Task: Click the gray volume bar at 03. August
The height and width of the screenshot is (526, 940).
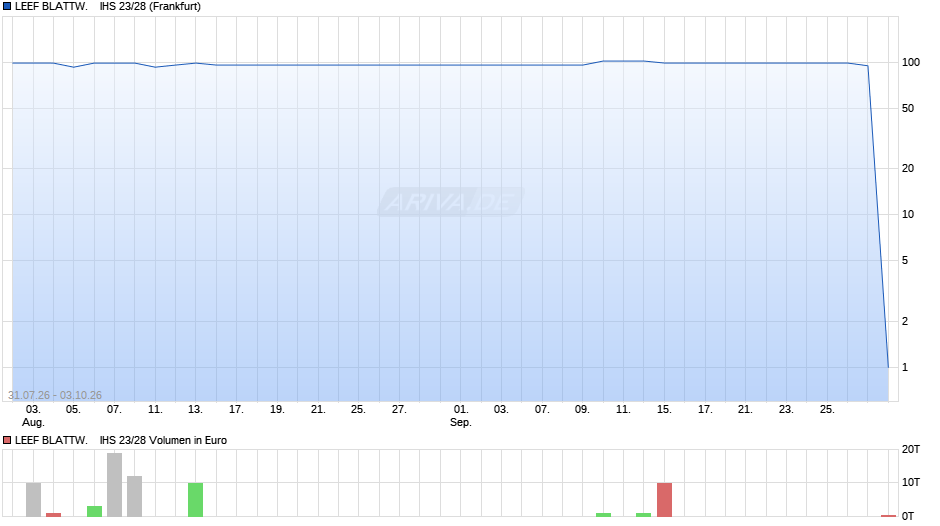Action: click(x=34, y=500)
